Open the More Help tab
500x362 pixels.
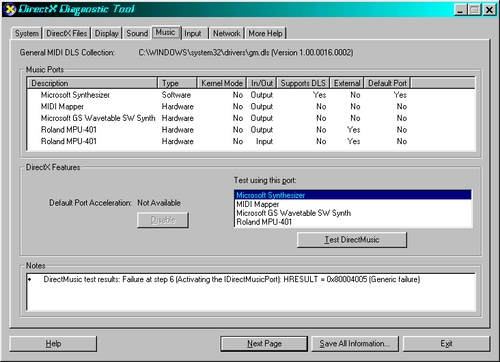[266, 33]
